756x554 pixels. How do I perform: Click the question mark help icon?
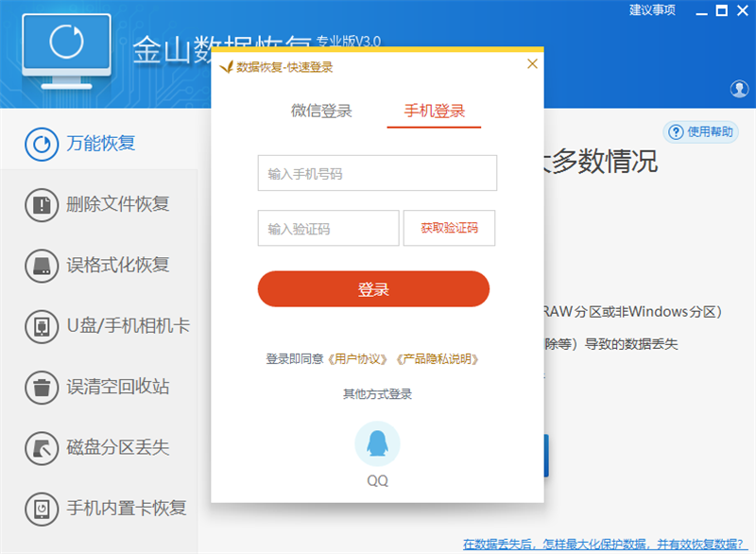676,132
